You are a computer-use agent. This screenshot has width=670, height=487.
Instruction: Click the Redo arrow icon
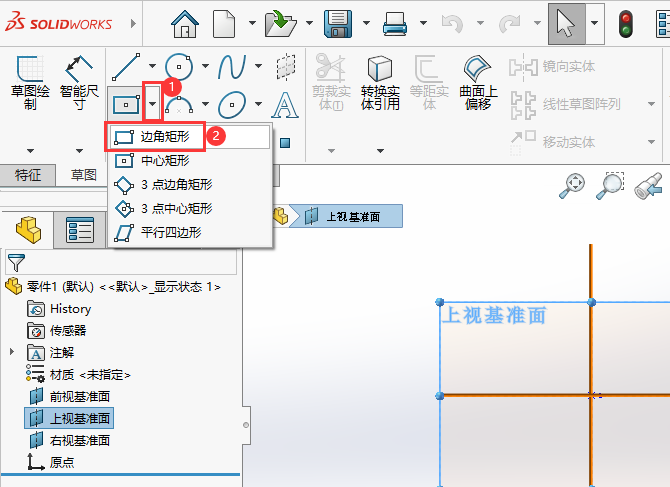coord(510,23)
